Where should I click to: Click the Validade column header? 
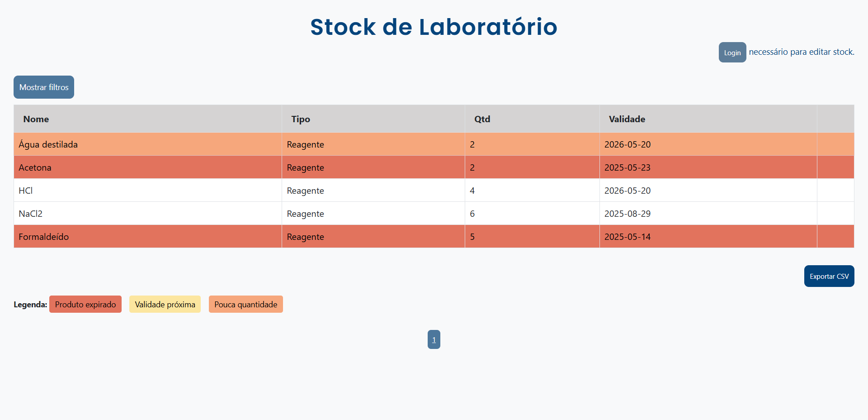627,119
